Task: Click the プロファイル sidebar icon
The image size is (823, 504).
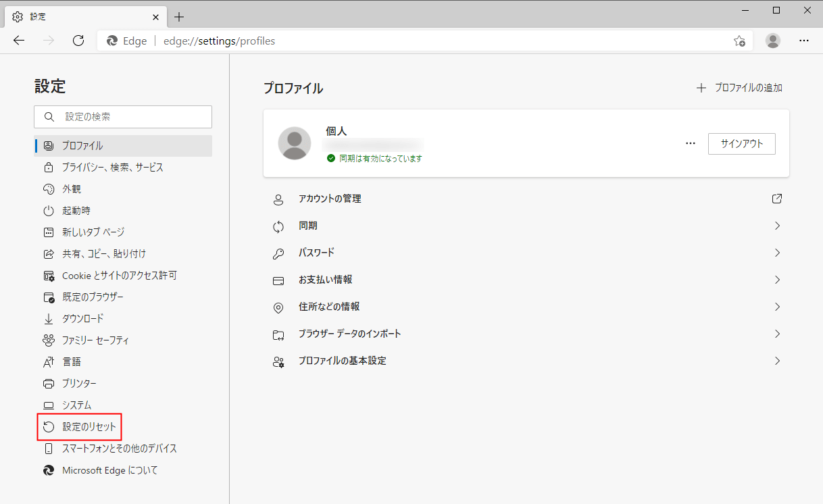Action: click(49, 146)
